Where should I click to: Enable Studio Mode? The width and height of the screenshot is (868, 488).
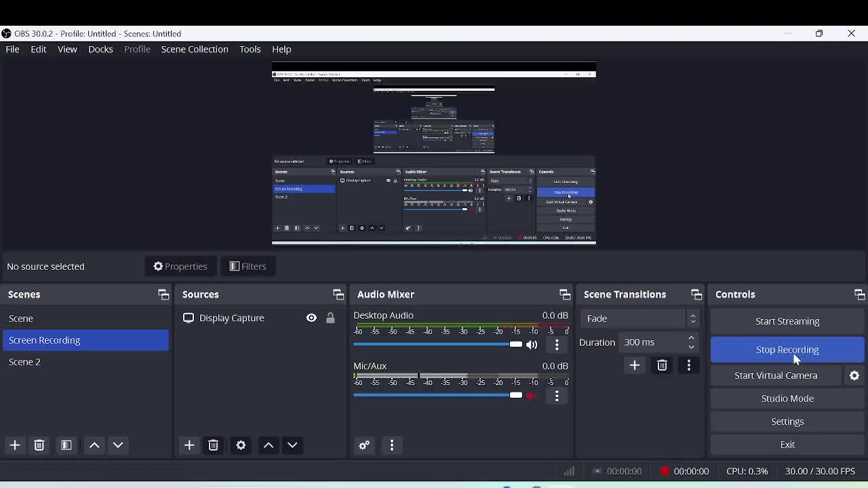click(787, 399)
